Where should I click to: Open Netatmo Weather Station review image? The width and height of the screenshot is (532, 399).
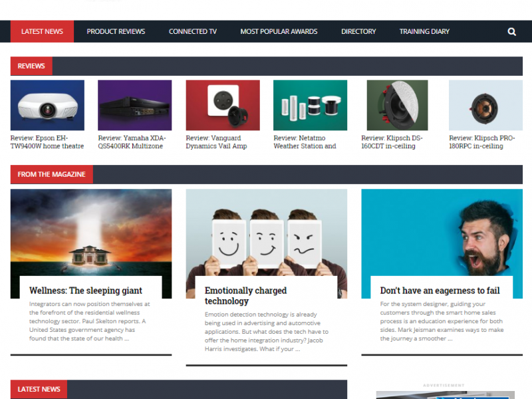point(310,105)
